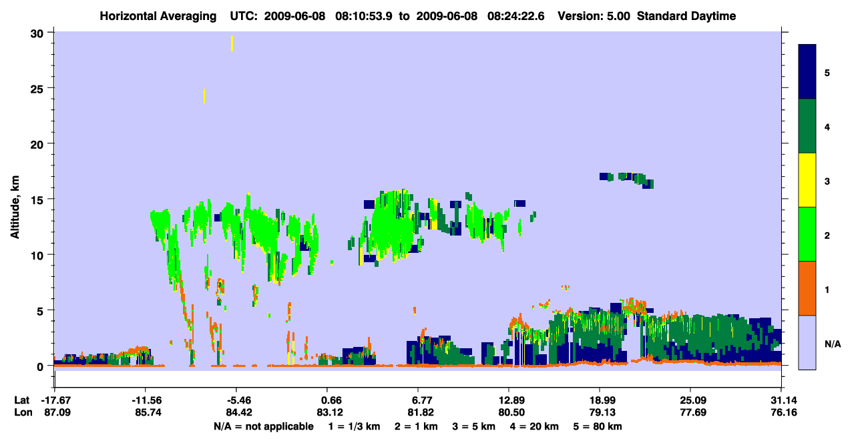Click longitude value 83.12
Viewport: 868px width, 445px height.
330,412
